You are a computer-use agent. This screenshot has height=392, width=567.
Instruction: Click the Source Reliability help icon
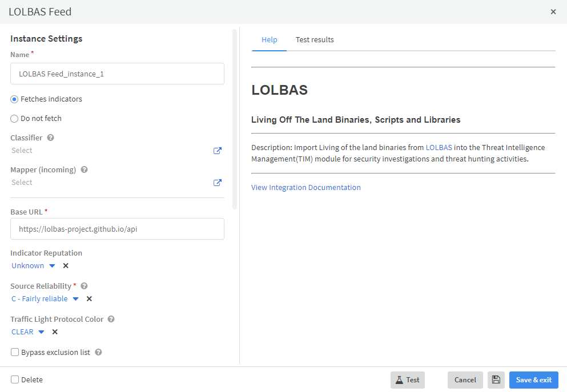[85, 286]
